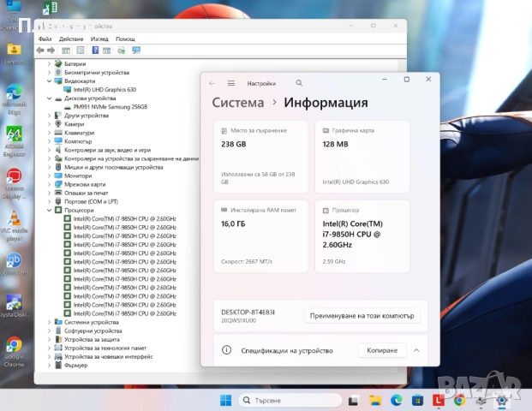
Task: Open the Изглед menu
Action: click(99, 39)
